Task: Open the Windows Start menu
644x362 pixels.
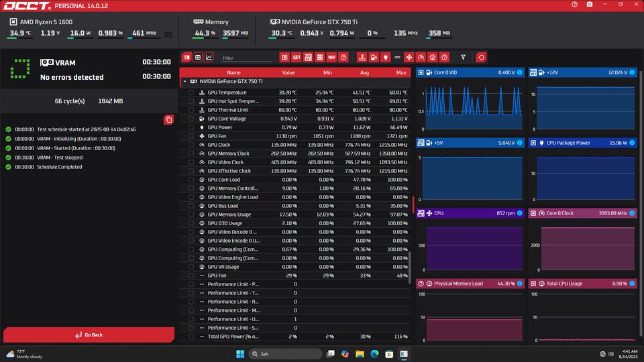Action: (241, 353)
